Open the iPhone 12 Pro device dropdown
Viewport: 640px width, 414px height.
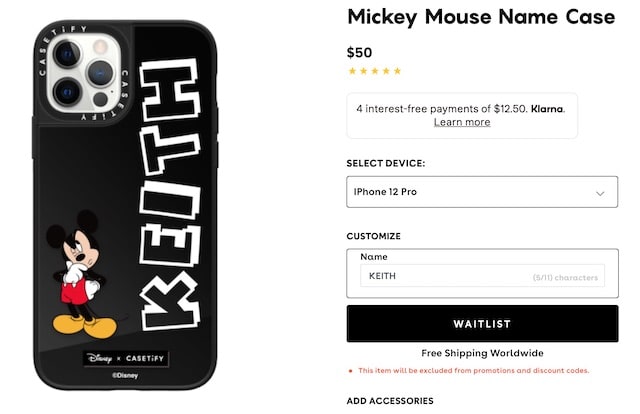[x=482, y=192]
